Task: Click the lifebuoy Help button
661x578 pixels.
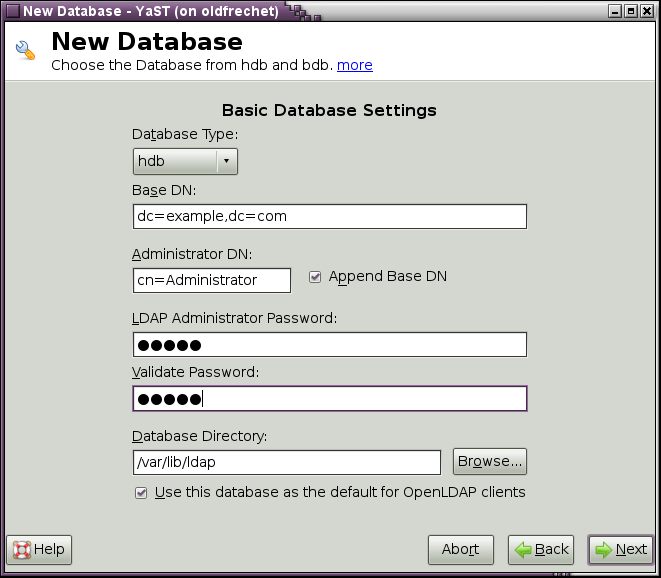Action: [39, 549]
